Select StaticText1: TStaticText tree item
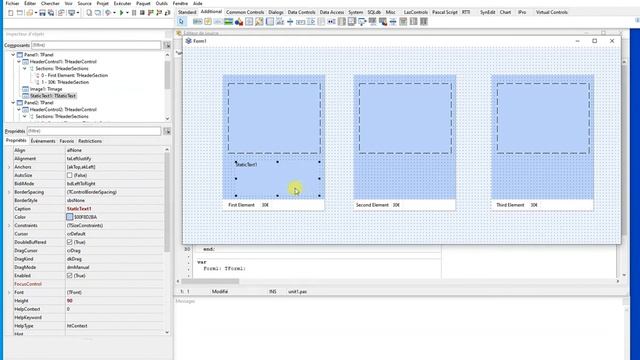This screenshot has width=640, height=360. point(53,96)
